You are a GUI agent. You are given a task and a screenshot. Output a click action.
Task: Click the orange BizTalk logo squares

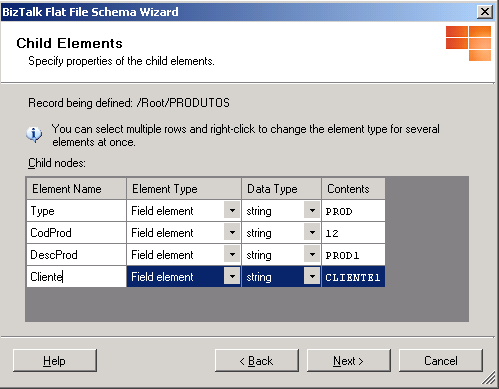click(468, 43)
